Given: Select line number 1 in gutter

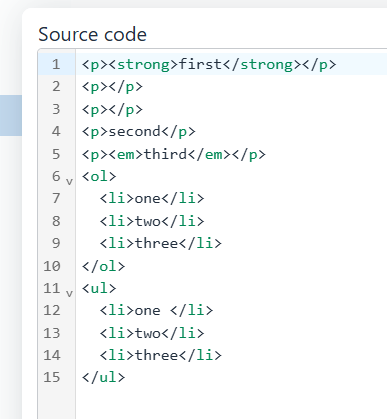Looking at the screenshot, I should tap(56, 64).
